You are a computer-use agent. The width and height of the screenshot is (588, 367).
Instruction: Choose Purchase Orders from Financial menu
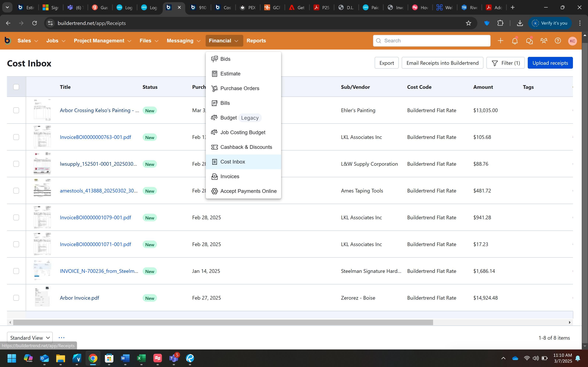click(240, 88)
